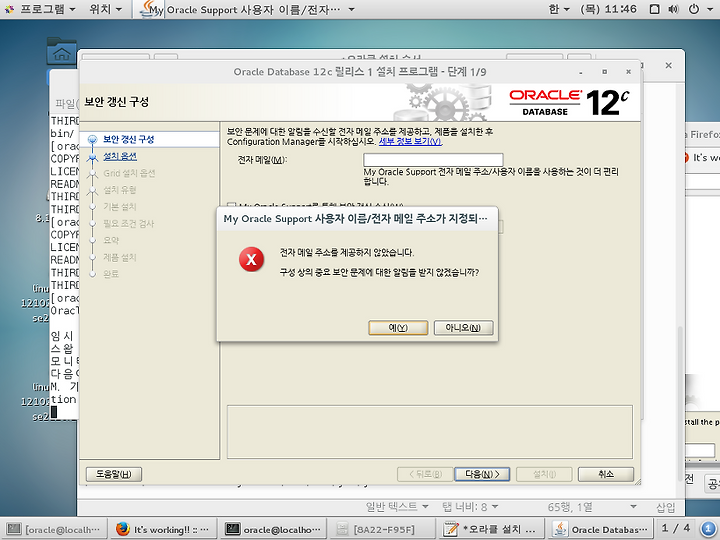720x540 pixels.
Task: Click the Java icon in top panel
Action: click(x=148, y=9)
